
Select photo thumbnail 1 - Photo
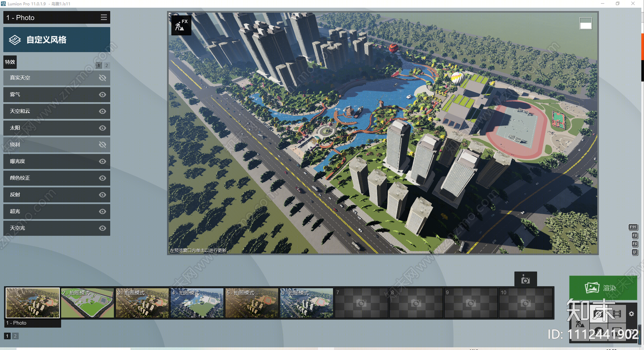[x=33, y=303]
